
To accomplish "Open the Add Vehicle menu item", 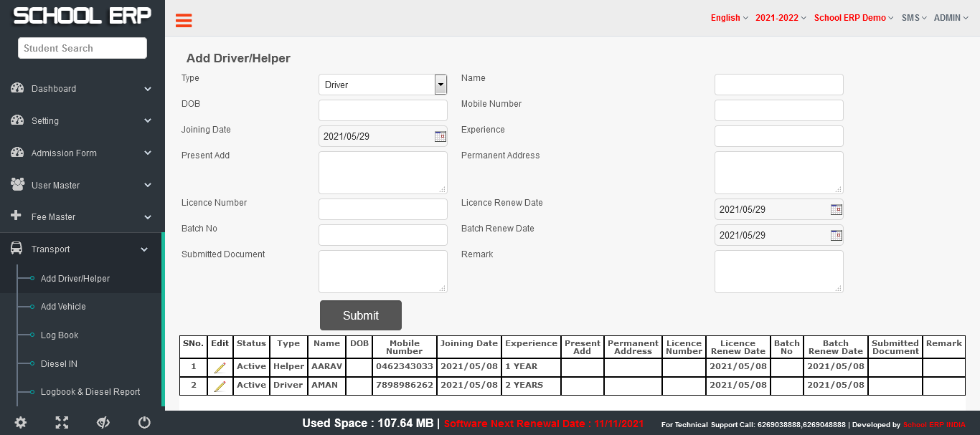I will pos(63,307).
